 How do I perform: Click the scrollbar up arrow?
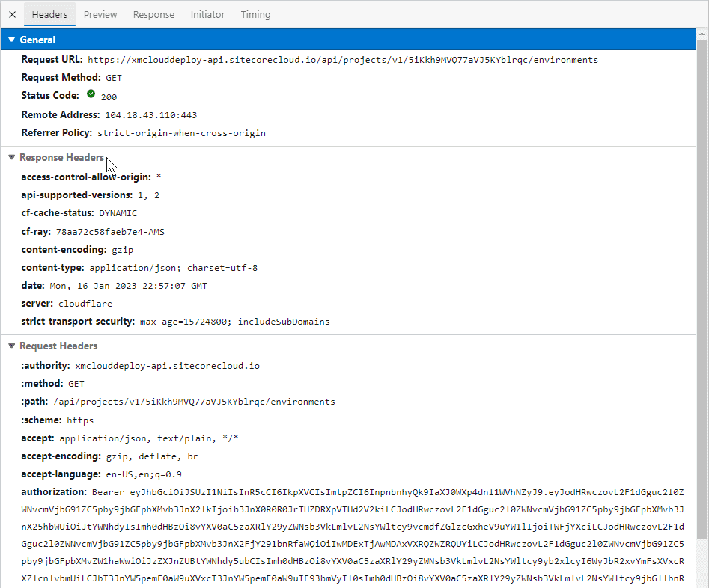702,34
